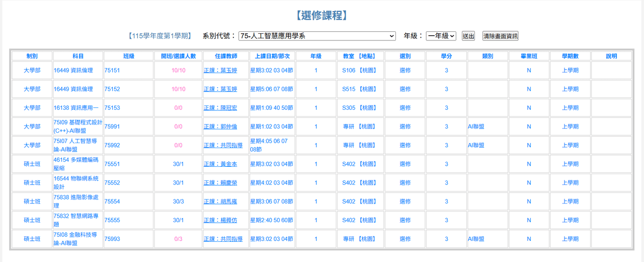Open 共同指導 link in class 75993 row
The image size is (644, 262).
click(223, 239)
